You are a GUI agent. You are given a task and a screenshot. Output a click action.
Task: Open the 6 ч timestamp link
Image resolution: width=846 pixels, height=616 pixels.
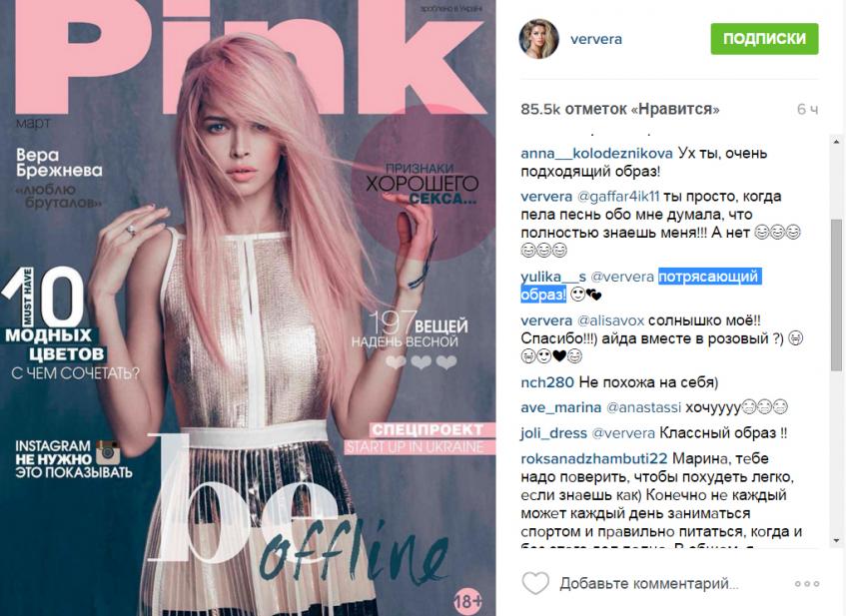click(x=807, y=110)
